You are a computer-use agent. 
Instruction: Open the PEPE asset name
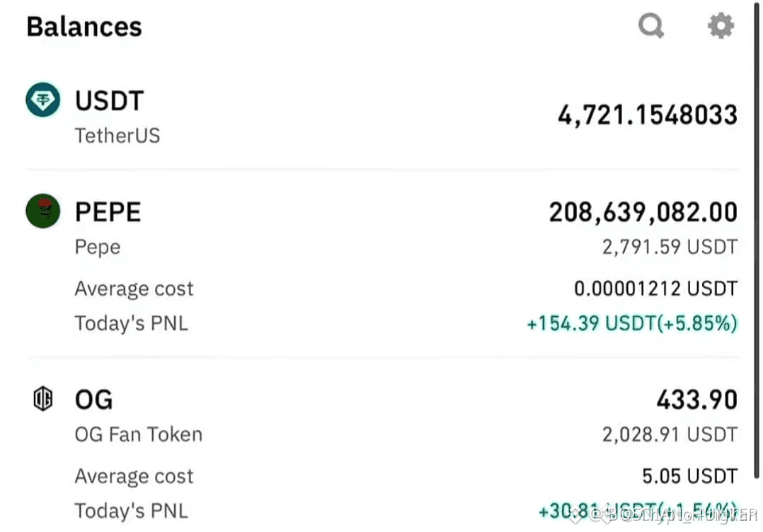[x=108, y=212]
